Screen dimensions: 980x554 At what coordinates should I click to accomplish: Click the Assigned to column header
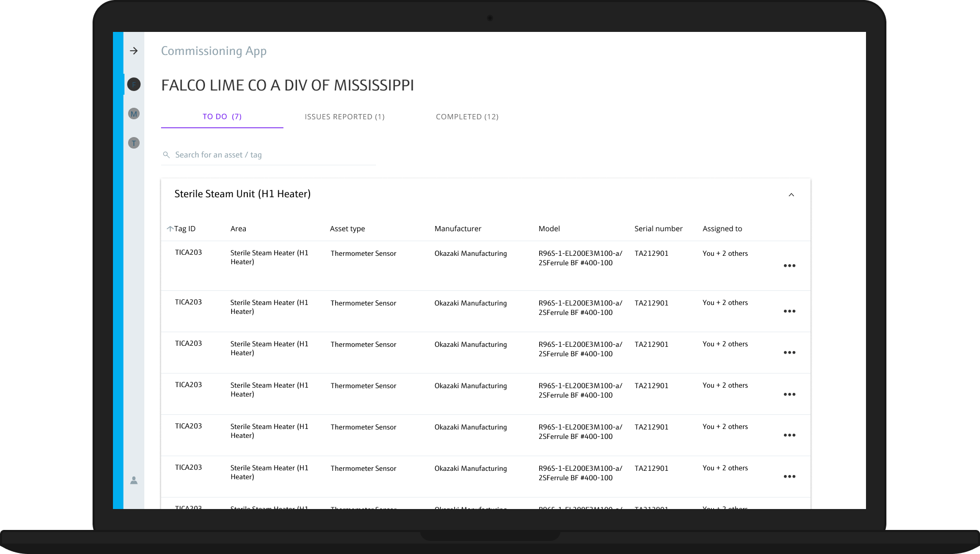pos(722,229)
